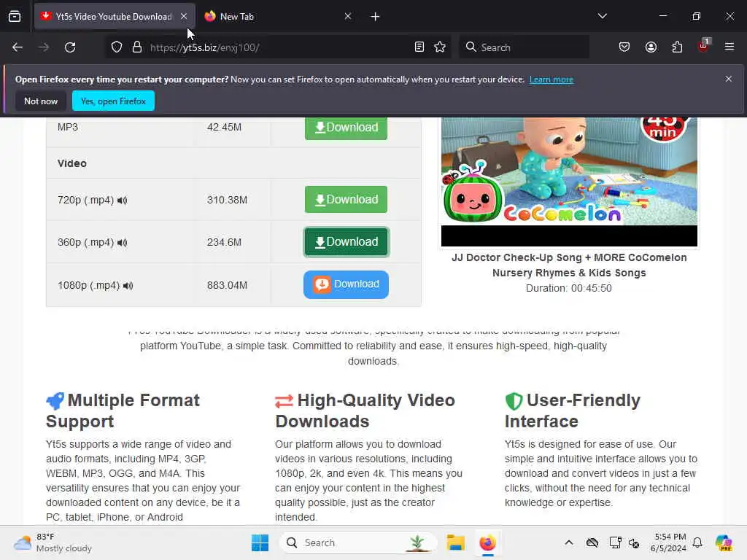Show hidden system tray icons chevron
747x560 pixels.
(569, 542)
